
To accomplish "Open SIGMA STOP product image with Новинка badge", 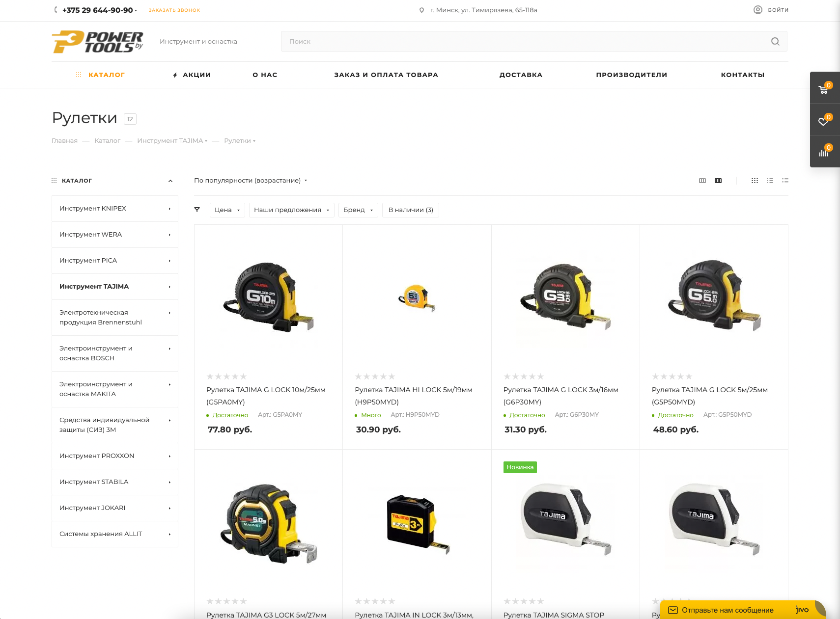I will pos(565,519).
